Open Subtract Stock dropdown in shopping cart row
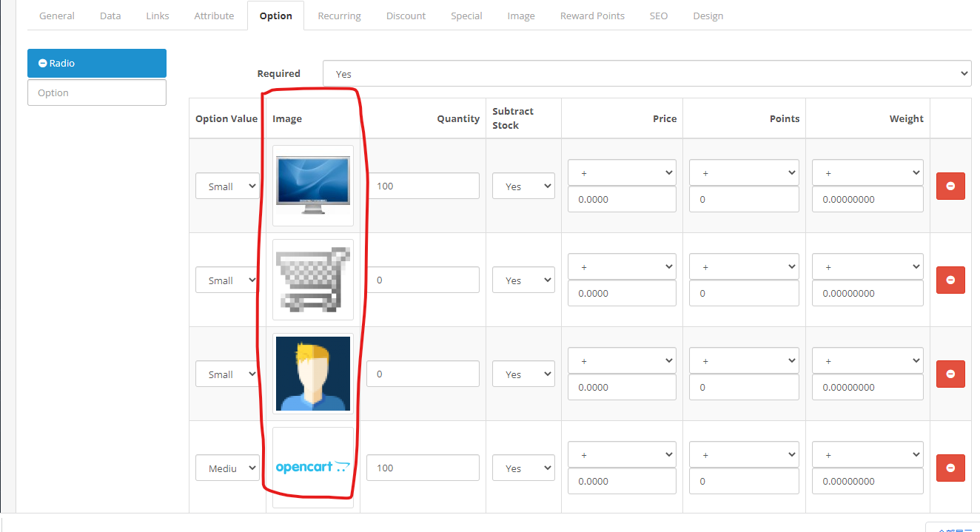 tap(523, 280)
